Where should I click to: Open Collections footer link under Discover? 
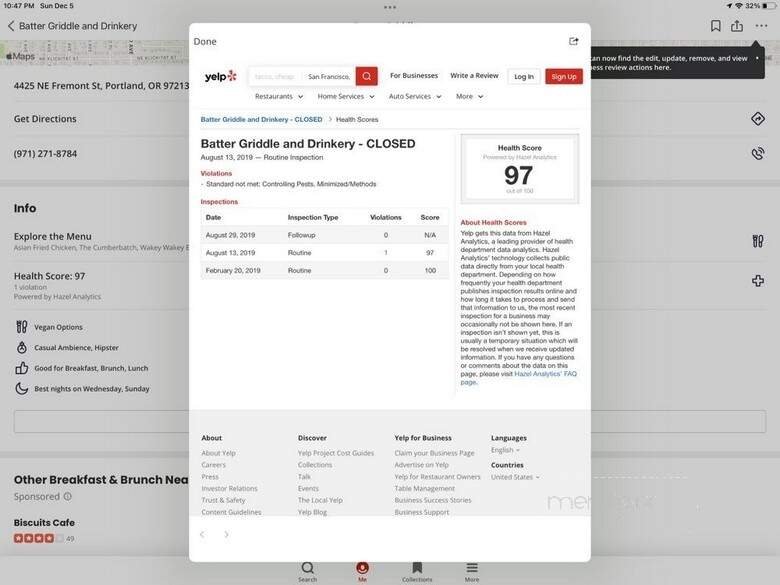315,465
